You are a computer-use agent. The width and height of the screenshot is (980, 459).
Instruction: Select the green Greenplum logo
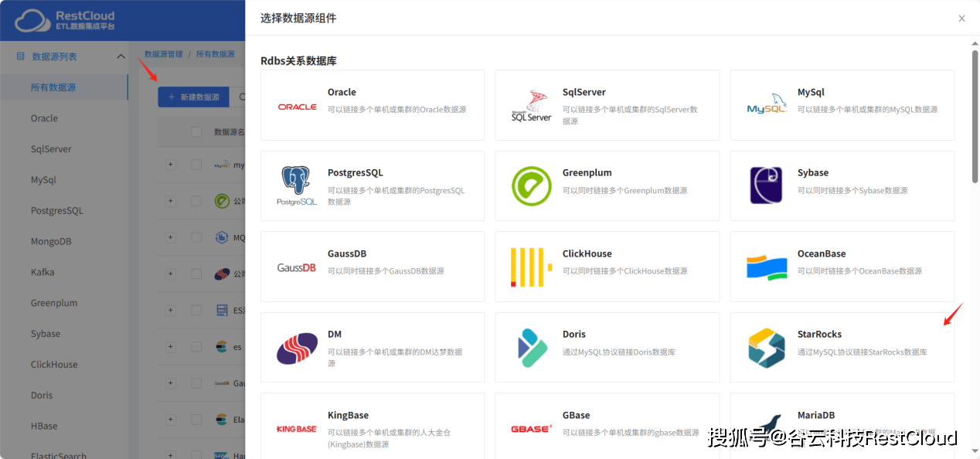(532, 186)
